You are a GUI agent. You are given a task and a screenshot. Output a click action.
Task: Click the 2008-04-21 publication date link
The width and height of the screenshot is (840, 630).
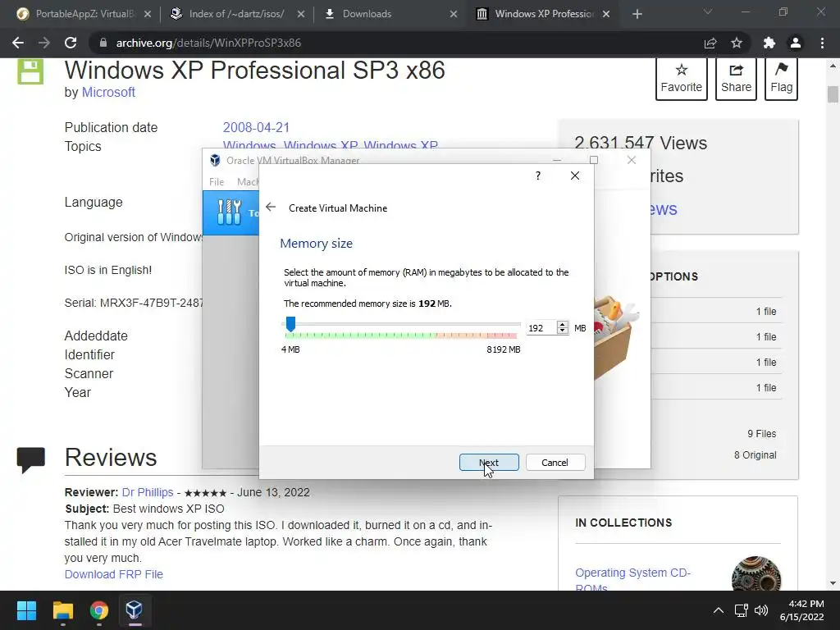256,127
